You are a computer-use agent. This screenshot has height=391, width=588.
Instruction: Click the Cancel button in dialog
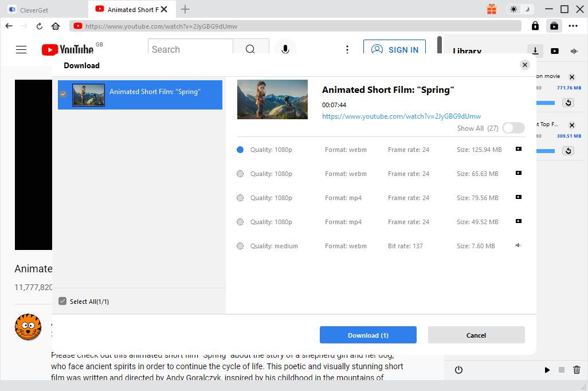coord(476,335)
